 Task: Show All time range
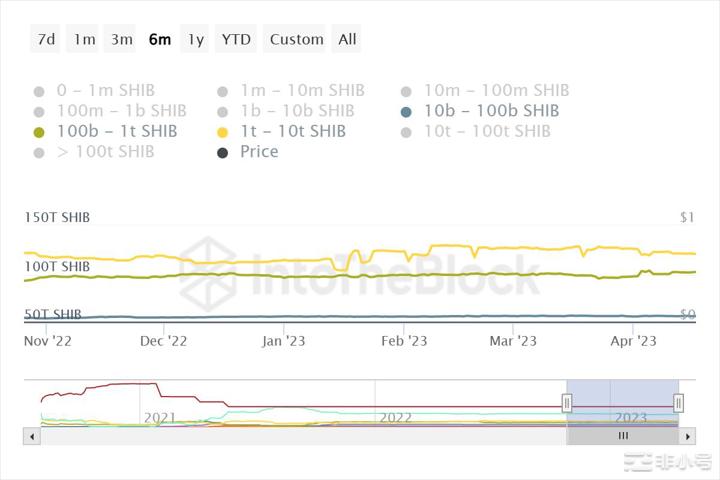[347, 39]
